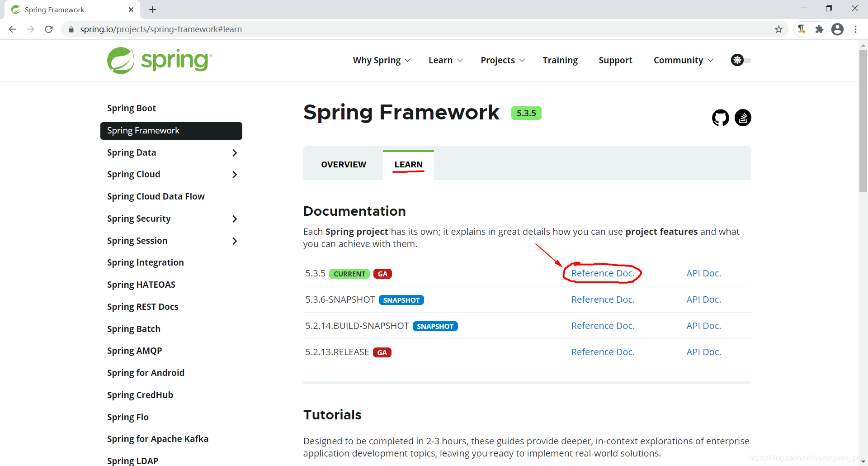Screen dimensions: 868x466
Task: Expand Spring Data submenu chevron
Action: coord(234,153)
